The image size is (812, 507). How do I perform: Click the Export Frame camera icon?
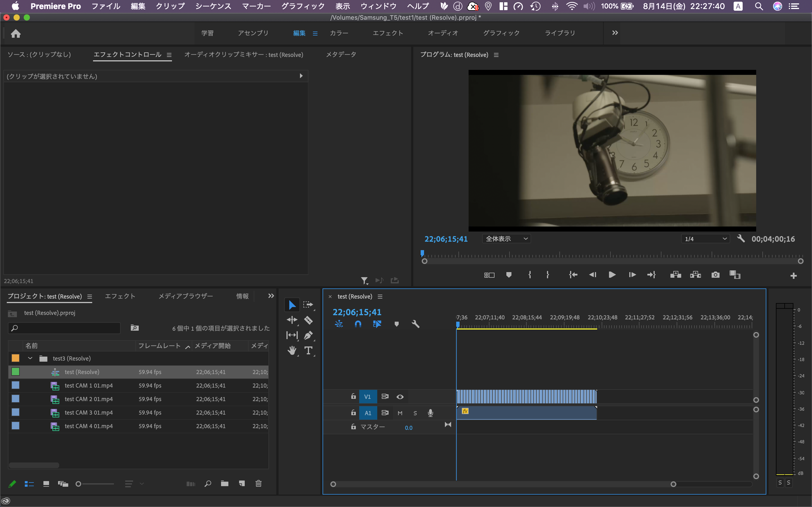pyautogui.click(x=715, y=275)
